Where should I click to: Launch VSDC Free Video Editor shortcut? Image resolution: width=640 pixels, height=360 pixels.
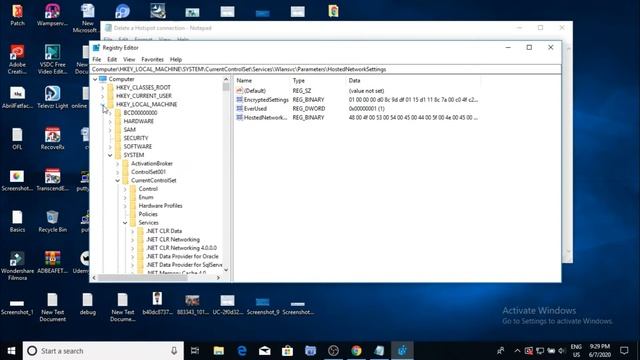[52, 59]
